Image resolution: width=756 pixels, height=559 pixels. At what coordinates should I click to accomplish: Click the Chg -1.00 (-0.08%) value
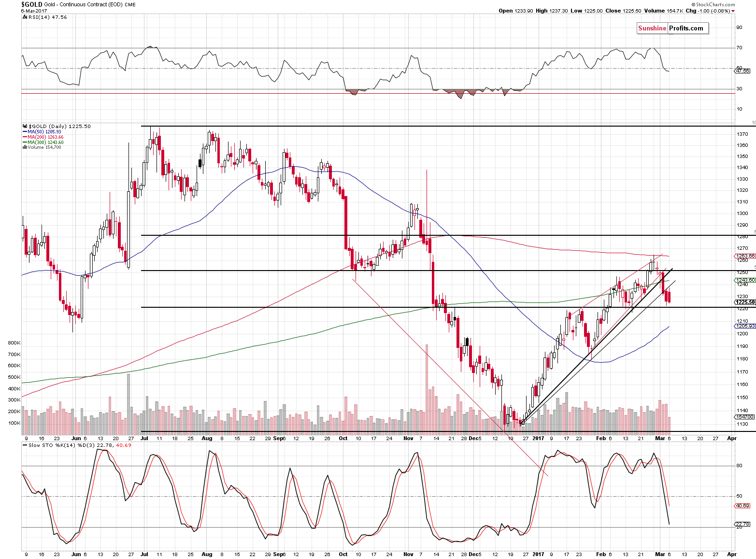pos(708,11)
